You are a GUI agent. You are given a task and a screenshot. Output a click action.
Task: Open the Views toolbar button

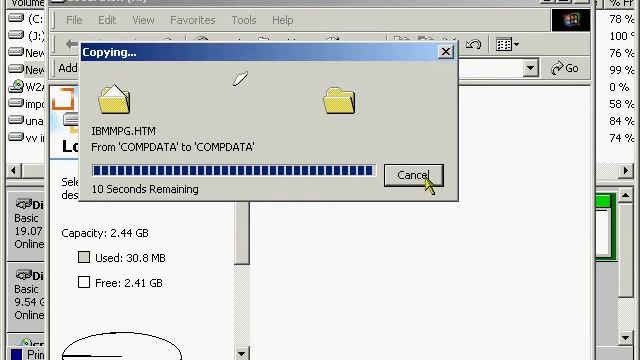click(507, 44)
